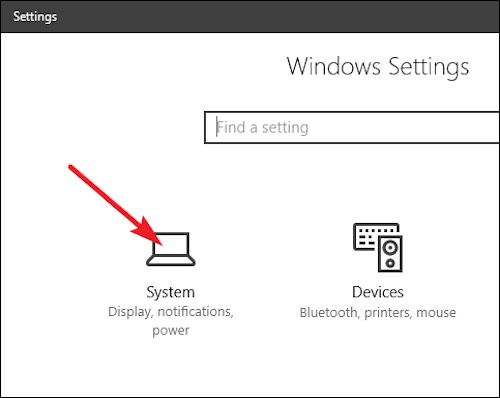Click the laptop screen in System icon
Viewport: 500px width, 398px height.
coord(171,244)
